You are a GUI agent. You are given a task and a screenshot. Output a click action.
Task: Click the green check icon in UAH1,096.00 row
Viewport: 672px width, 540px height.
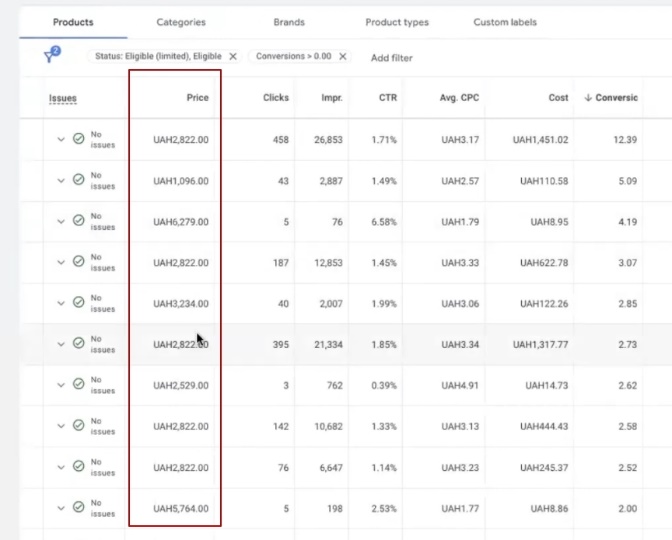[x=78, y=180]
